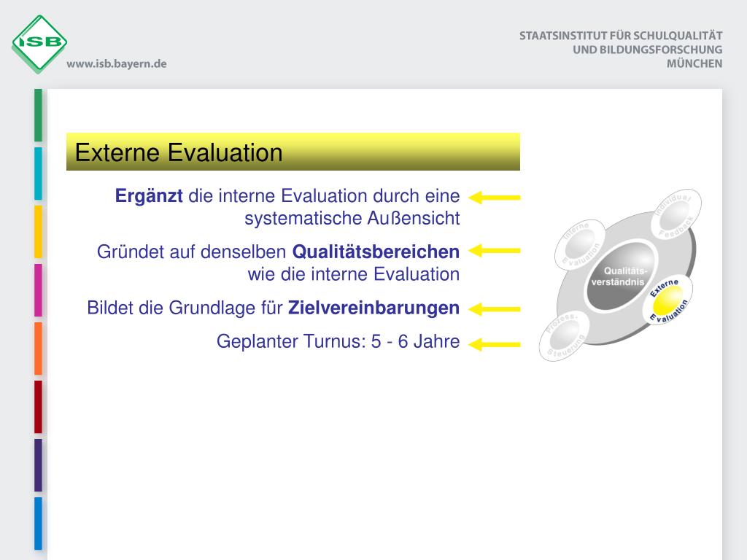The width and height of the screenshot is (747, 560).
Task: Click the header word MÜNCHEN
Action: (694, 64)
